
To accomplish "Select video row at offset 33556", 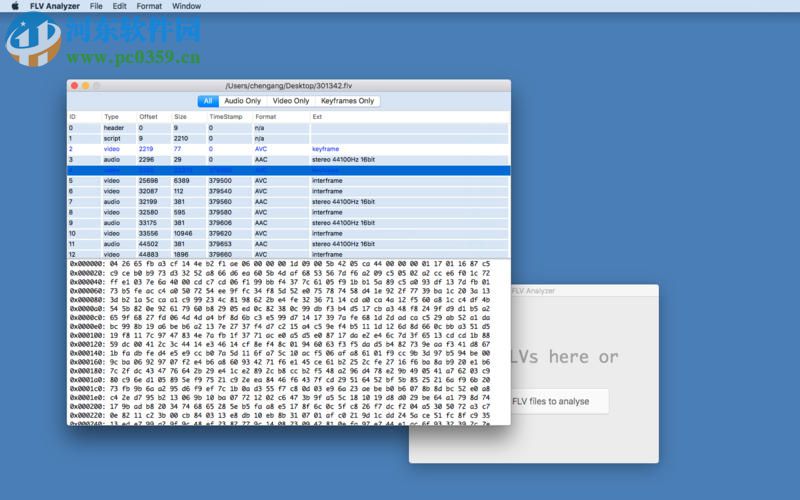I will (288, 234).
